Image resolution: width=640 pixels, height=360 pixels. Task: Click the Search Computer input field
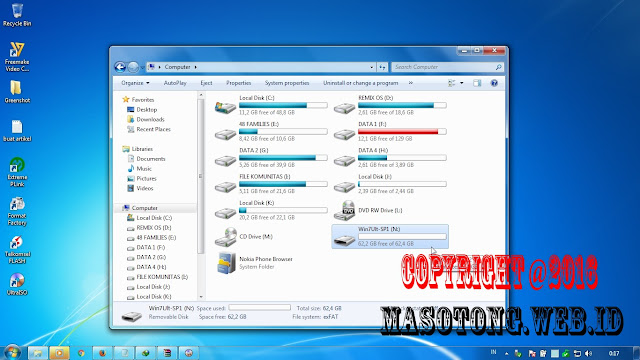tap(447, 67)
